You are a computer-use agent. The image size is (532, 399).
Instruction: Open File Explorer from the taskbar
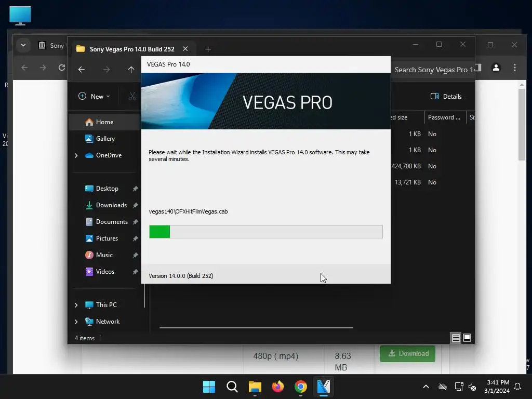pos(255,387)
